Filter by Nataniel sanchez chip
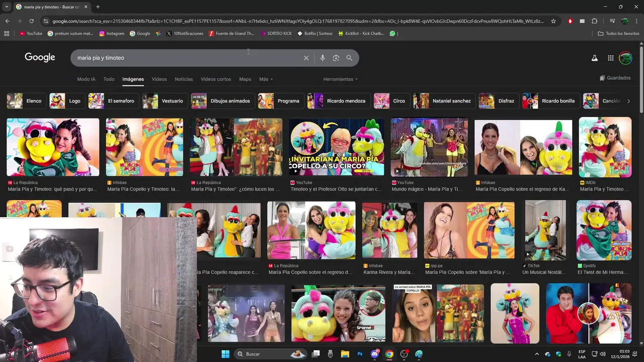Image resolution: width=644 pixels, height=362 pixels. tap(443, 101)
